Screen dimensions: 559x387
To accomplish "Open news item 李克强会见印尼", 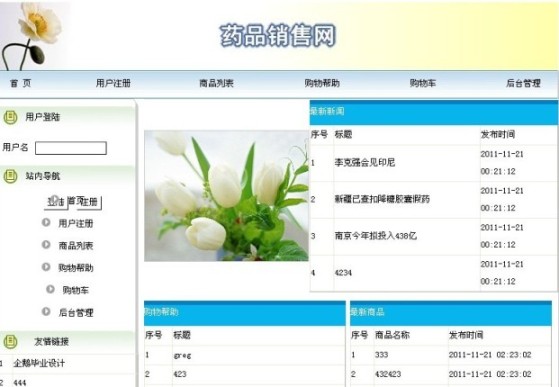I will (x=364, y=163).
